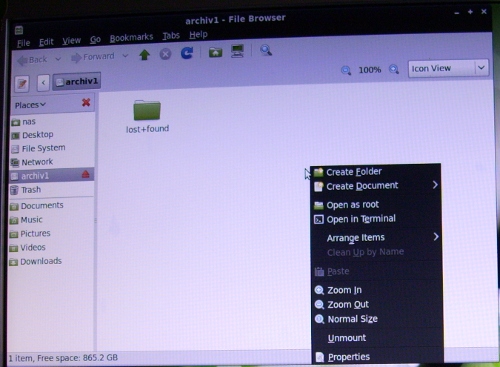This screenshot has width=500, height=367.
Task: Click the archiv1 path bar button
Action: tap(77, 81)
